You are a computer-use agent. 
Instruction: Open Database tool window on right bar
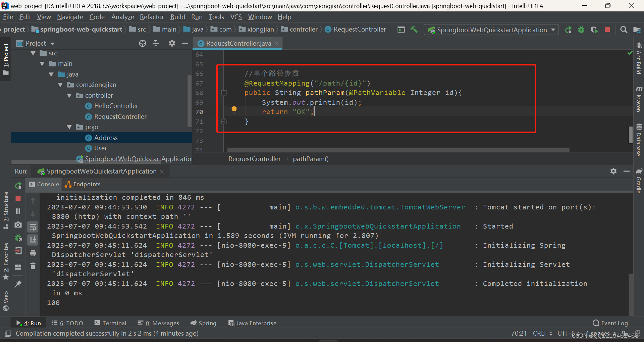(639, 140)
